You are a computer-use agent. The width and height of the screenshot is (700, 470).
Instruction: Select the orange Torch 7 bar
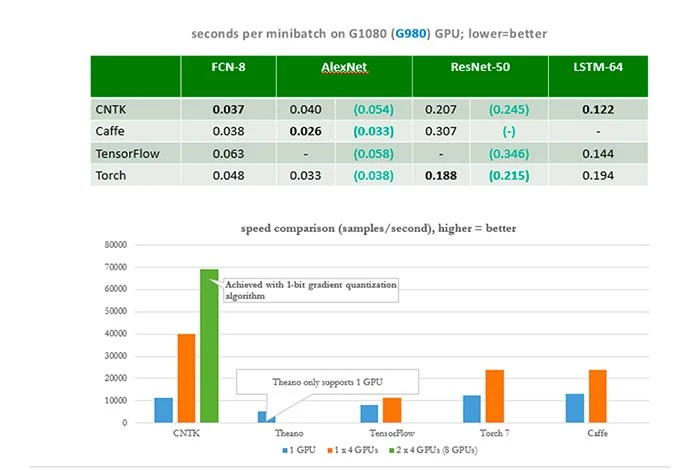click(x=493, y=396)
